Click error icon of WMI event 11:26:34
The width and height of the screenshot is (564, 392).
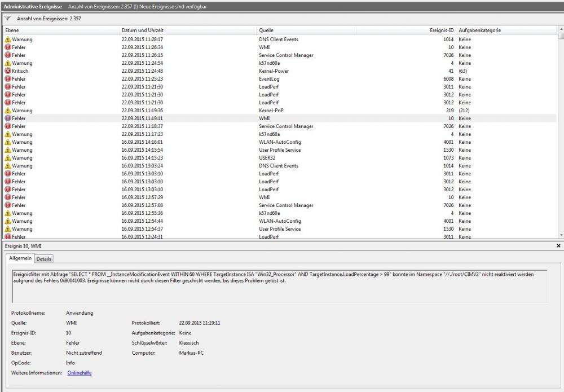click(8, 47)
